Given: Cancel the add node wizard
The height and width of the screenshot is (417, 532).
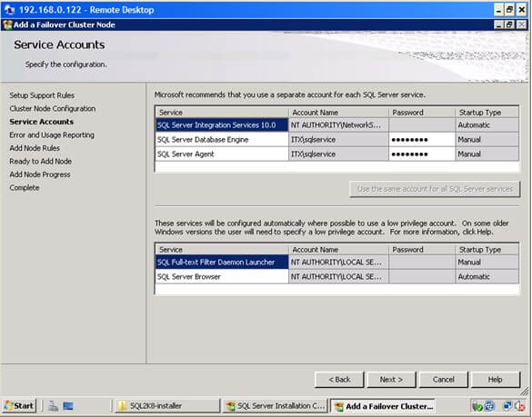Looking at the screenshot, I should pyautogui.click(x=444, y=380).
